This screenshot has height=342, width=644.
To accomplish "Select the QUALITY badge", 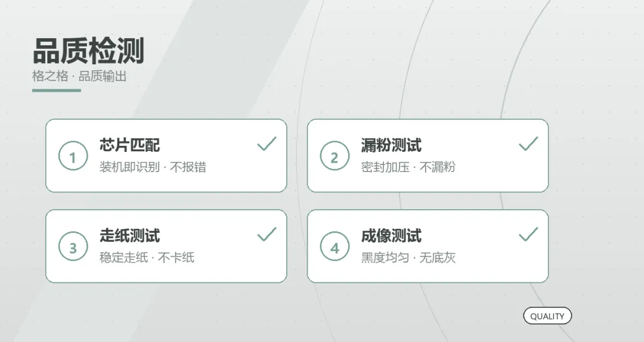I will pos(547,316).
